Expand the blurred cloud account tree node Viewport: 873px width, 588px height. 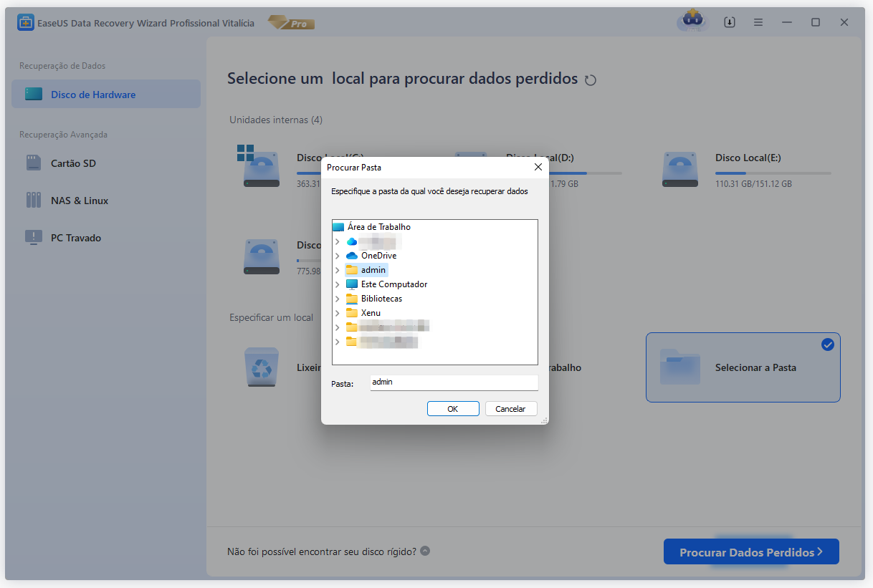338,241
